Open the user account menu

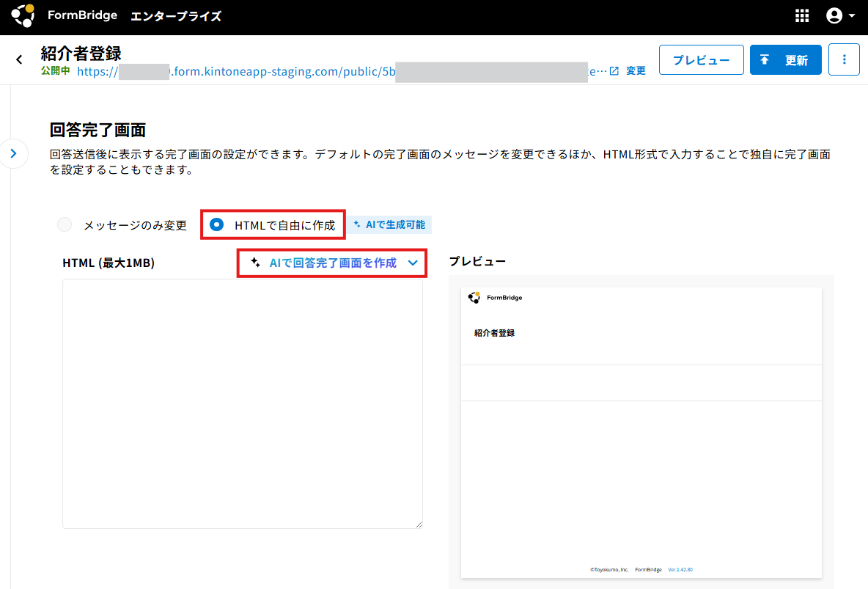[x=834, y=15]
